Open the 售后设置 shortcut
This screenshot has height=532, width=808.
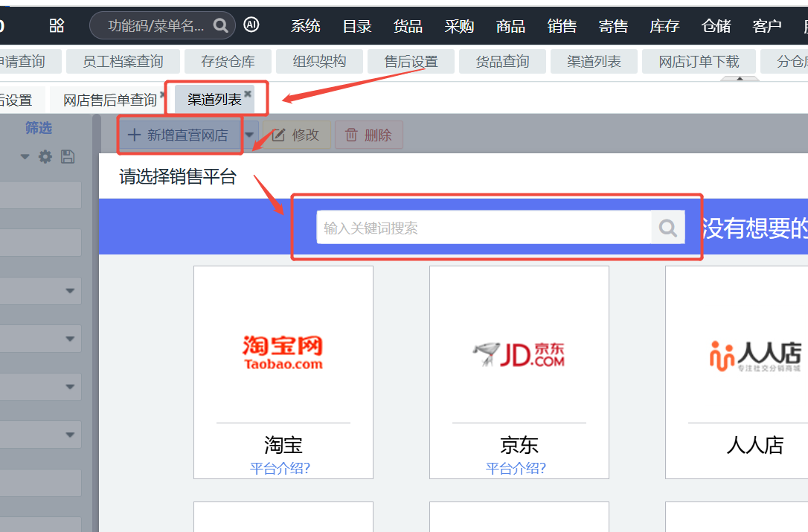tap(411, 61)
